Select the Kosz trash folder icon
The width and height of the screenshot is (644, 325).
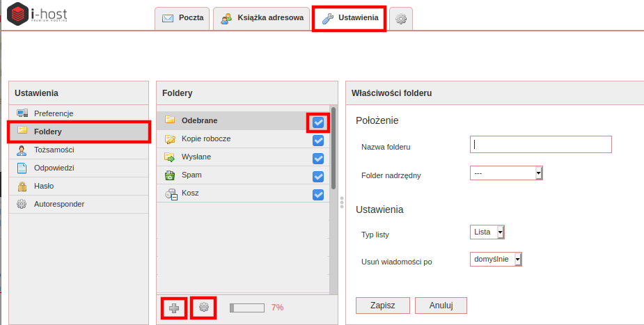(x=171, y=193)
